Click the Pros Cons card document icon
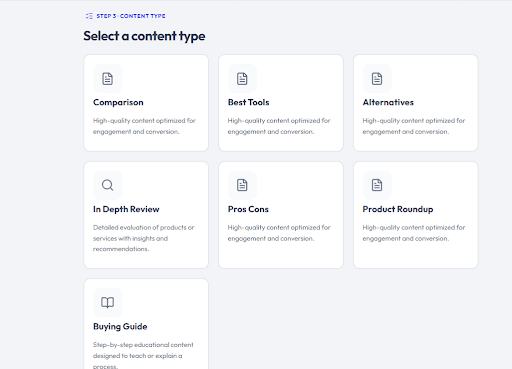This screenshot has width=512, height=369. pyautogui.click(x=242, y=185)
